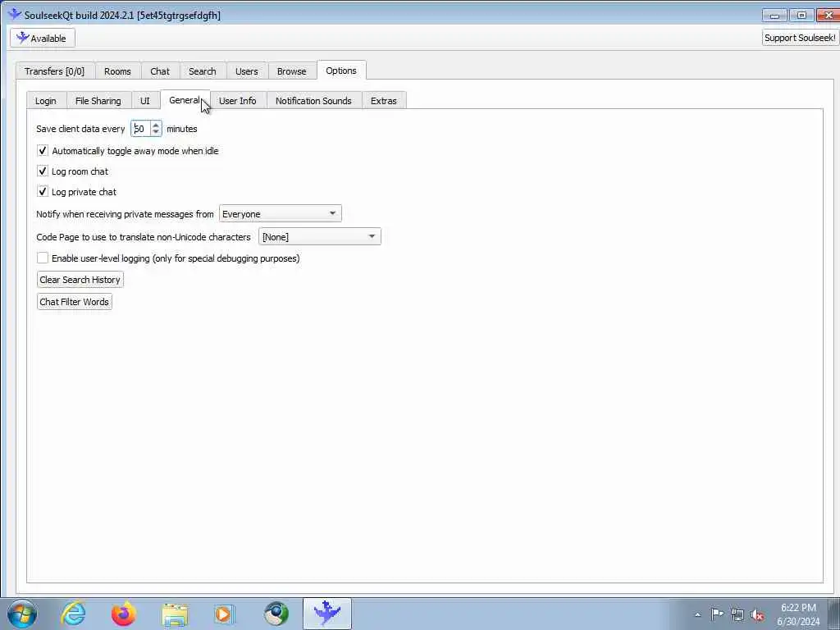
Task: Click the Support Soulseek! button
Action: click(x=800, y=38)
